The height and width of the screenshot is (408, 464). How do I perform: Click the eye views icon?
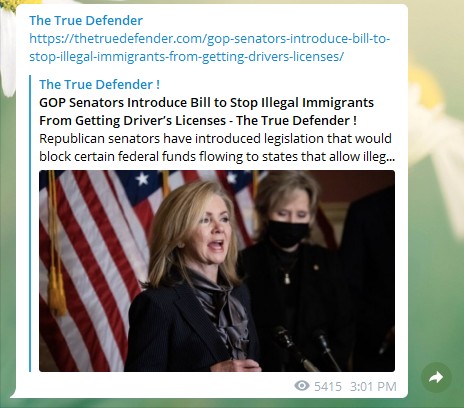302,386
